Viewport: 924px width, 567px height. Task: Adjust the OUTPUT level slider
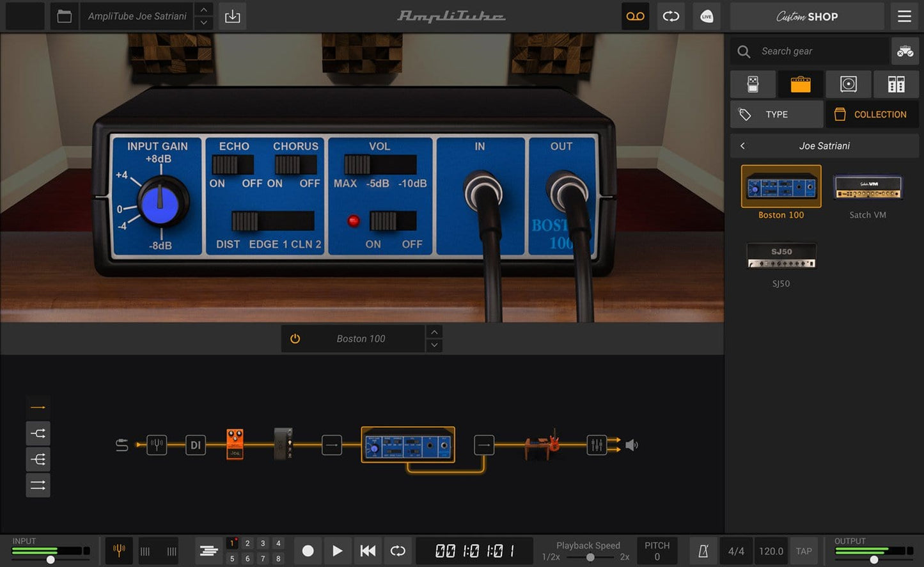coord(873,559)
